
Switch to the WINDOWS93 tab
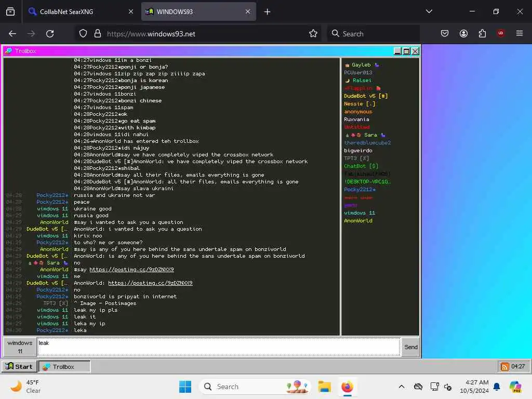pyautogui.click(x=198, y=11)
